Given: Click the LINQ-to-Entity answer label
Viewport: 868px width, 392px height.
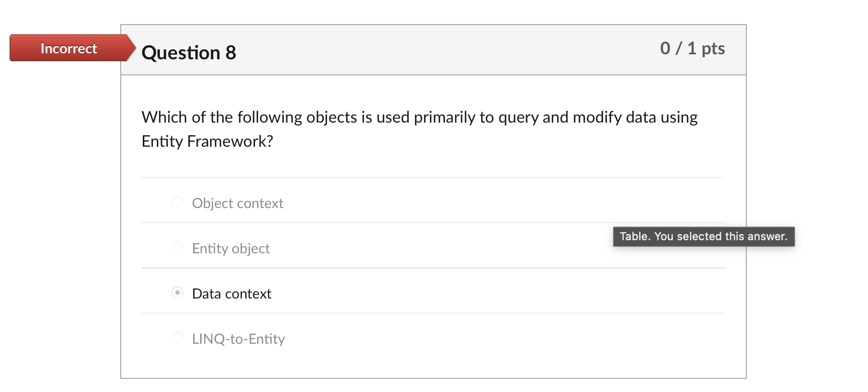Looking at the screenshot, I should (238, 338).
